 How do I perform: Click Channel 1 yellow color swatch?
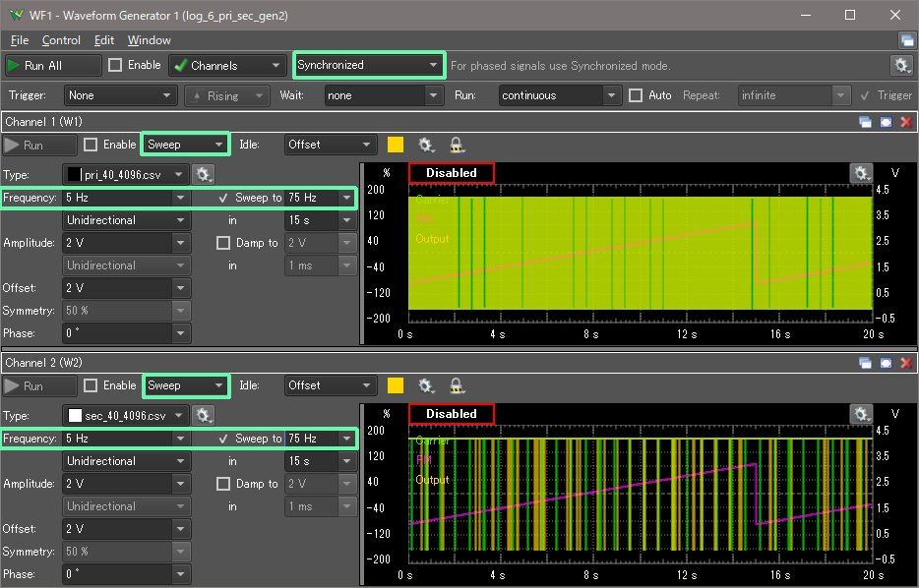point(397,145)
